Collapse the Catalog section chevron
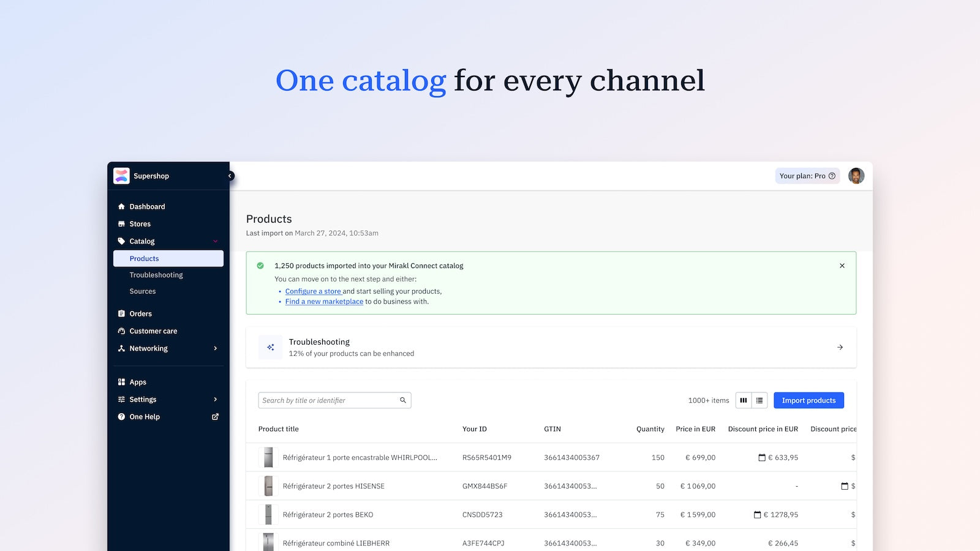This screenshot has width=980, height=551. point(215,241)
